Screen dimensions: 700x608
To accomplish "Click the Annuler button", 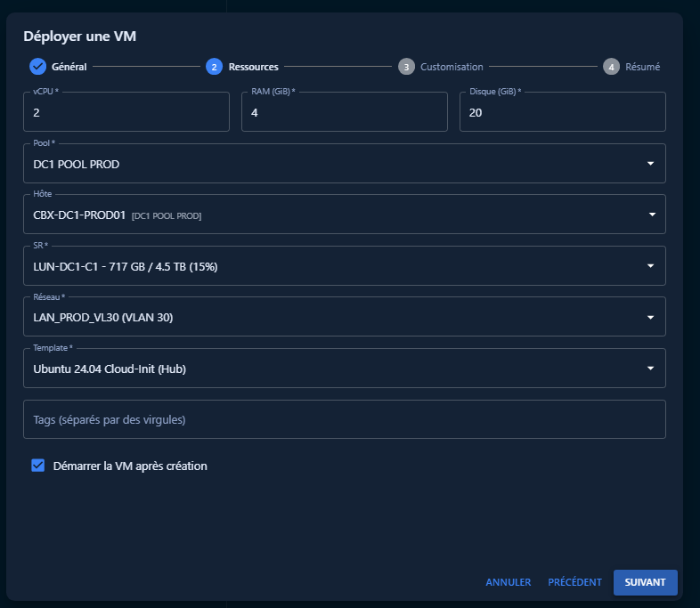I will 508,582.
